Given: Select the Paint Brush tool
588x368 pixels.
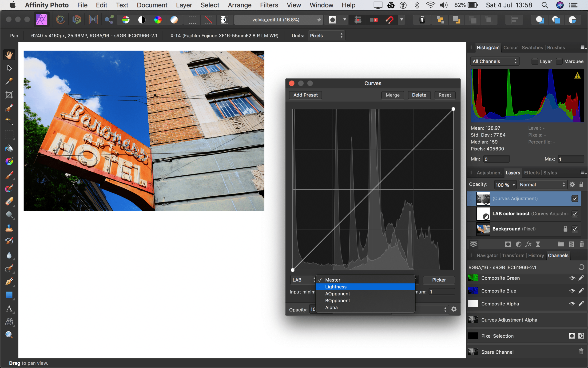Looking at the screenshot, I should [x=9, y=175].
